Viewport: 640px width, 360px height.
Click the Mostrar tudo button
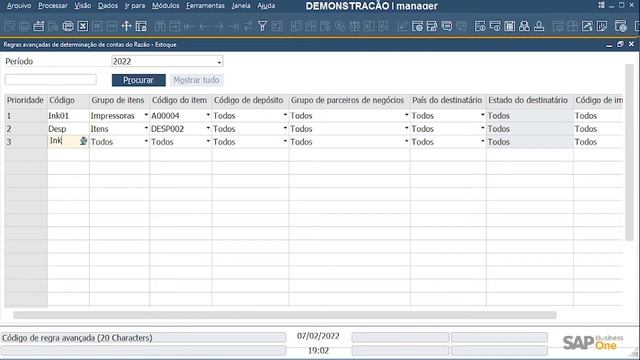[196, 80]
